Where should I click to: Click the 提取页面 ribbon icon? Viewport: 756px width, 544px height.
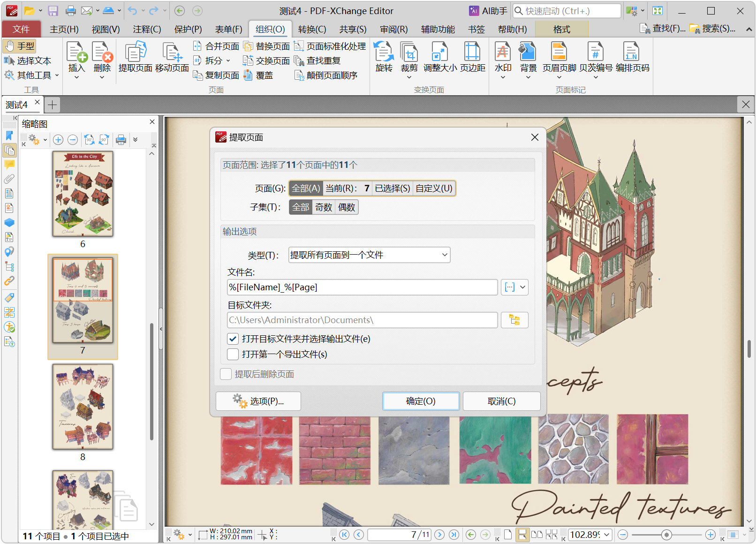[135, 57]
